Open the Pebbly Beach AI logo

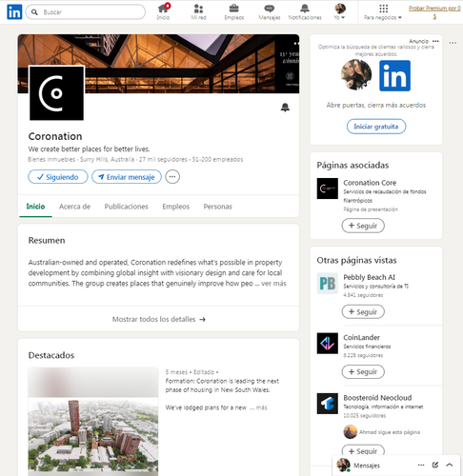(x=328, y=284)
